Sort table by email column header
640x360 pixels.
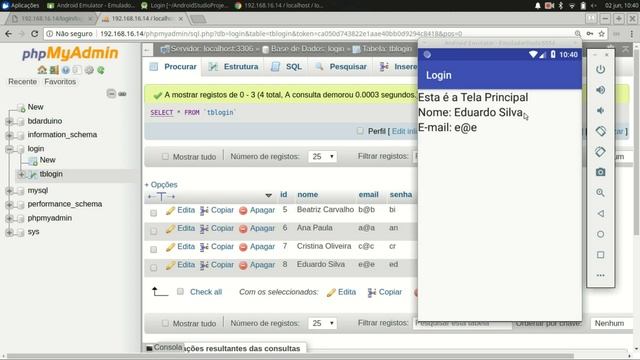pyautogui.click(x=369, y=195)
